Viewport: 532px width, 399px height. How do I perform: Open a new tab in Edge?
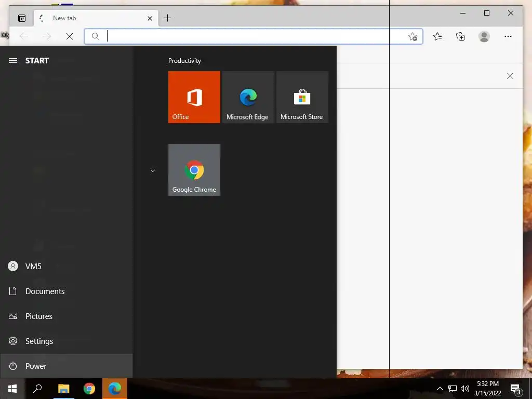pyautogui.click(x=168, y=18)
